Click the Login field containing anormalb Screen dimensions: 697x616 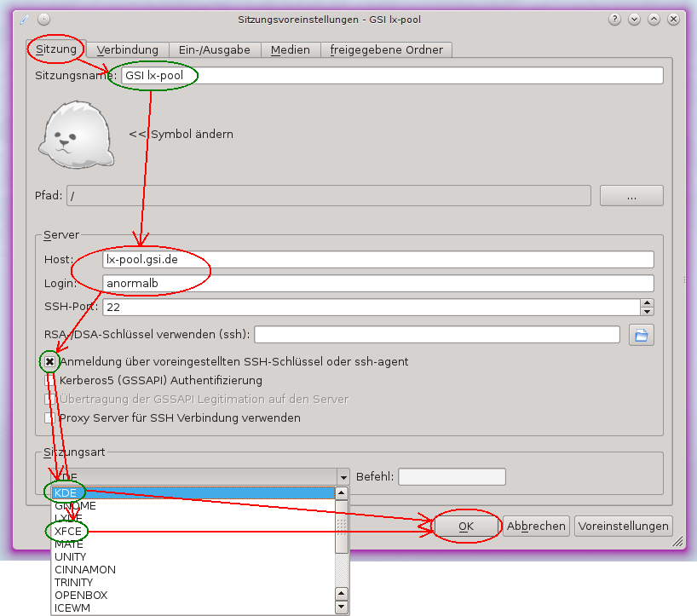tap(377, 284)
